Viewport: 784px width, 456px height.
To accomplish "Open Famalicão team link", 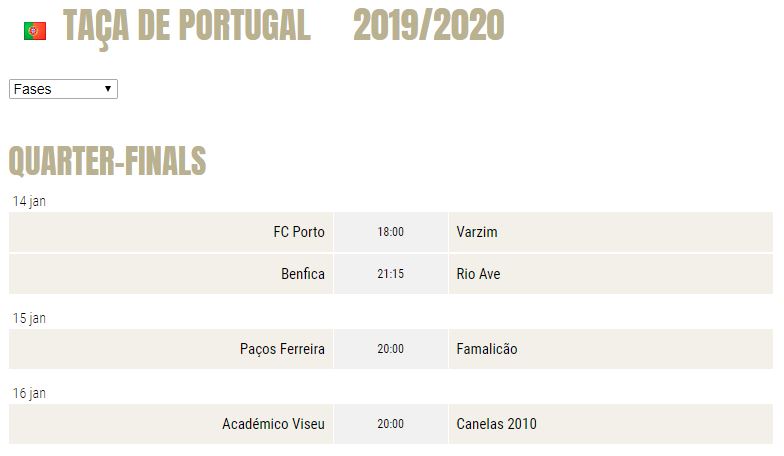I will coord(487,349).
